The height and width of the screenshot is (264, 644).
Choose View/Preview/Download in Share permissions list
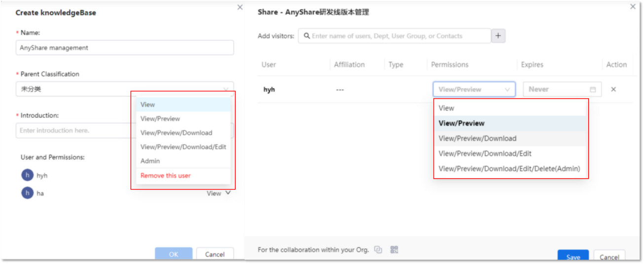(x=511, y=138)
